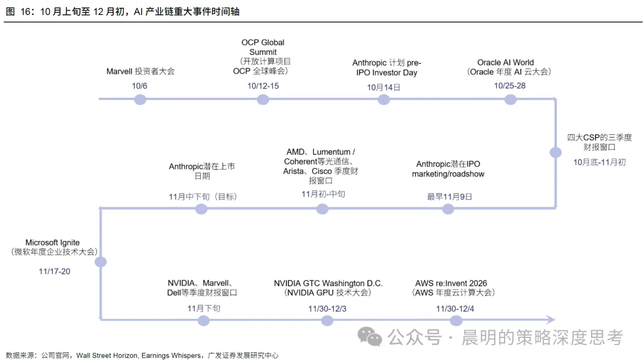Select the '10/25-28' date text
The image size is (644, 363).
click(x=510, y=85)
